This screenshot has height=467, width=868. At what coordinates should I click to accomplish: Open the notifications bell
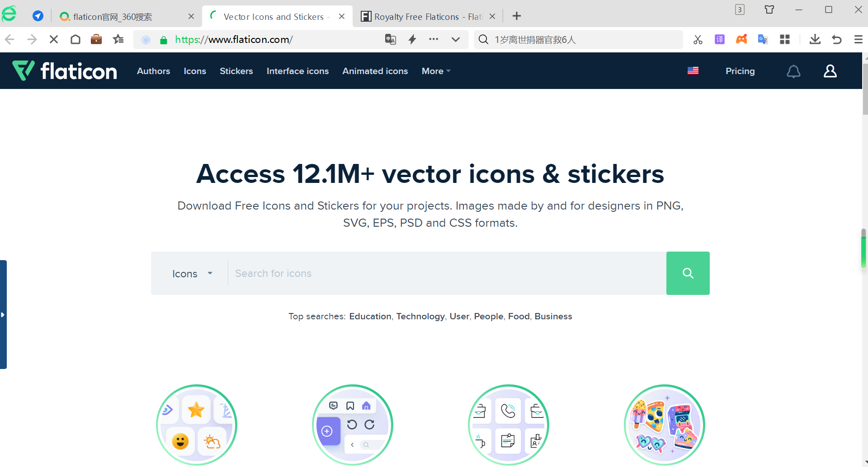(793, 71)
